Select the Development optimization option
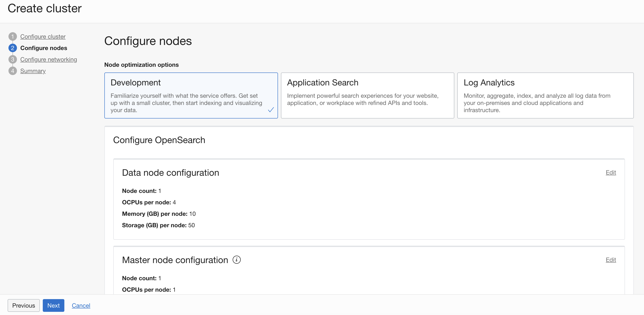This screenshot has width=644, height=315. point(191,95)
